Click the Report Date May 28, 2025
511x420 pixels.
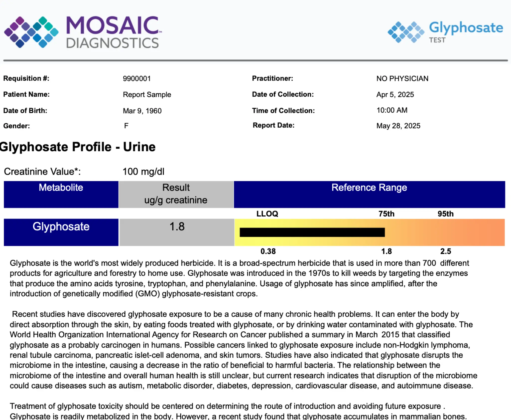(x=398, y=126)
